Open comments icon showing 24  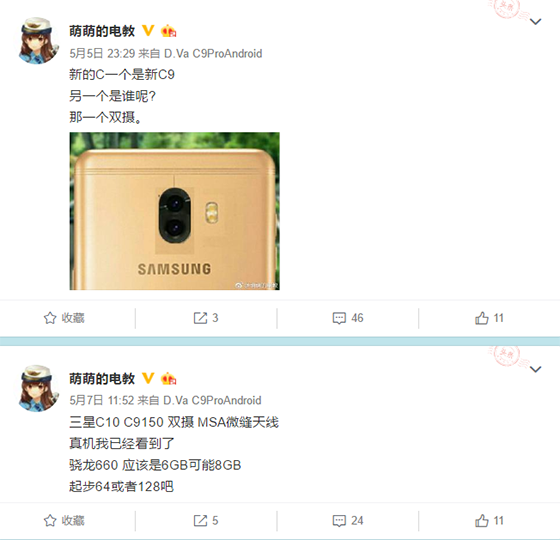[x=339, y=521]
